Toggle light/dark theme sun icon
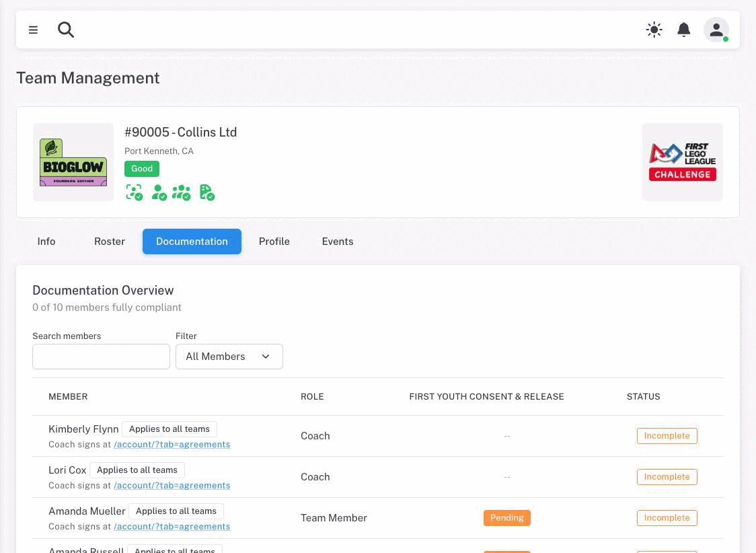 click(654, 30)
